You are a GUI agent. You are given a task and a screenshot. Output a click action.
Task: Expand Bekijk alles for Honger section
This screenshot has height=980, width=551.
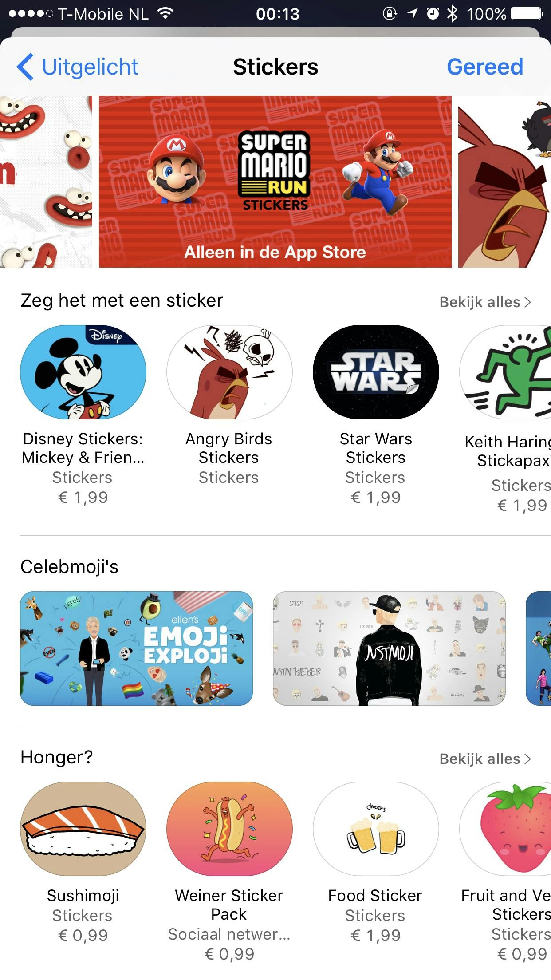485,759
